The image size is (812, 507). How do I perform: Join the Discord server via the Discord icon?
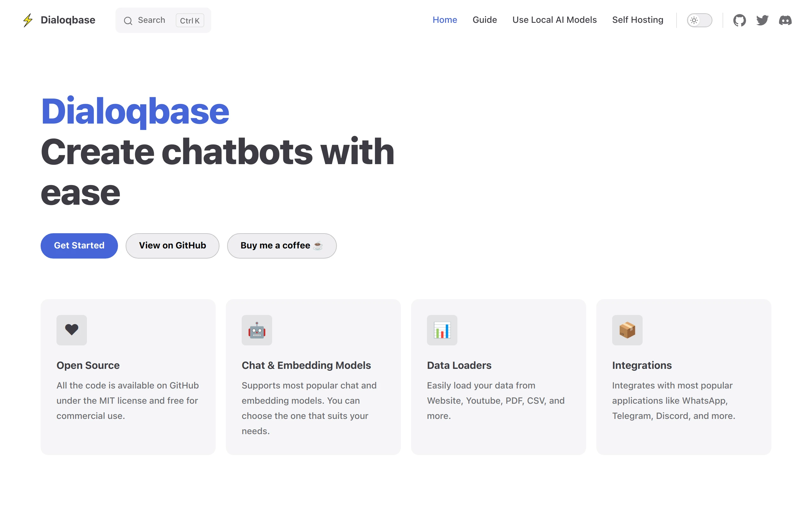tap(785, 20)
